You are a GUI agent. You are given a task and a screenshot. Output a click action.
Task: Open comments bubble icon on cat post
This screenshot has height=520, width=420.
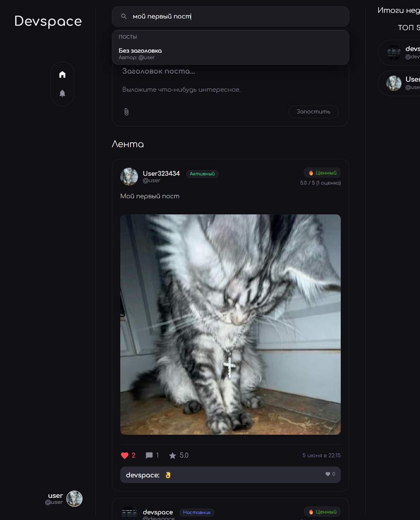pyautogui.click(x=149, y=455)
